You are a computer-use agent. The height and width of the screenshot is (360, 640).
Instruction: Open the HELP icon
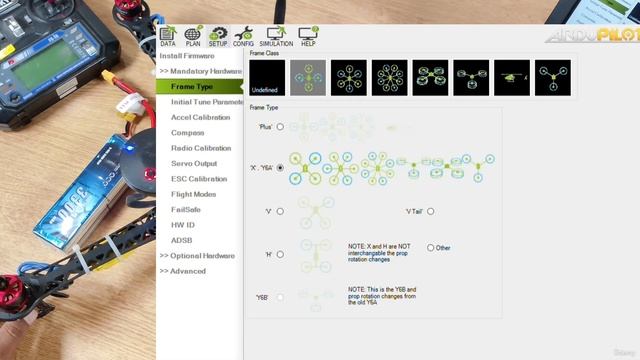coord(308,36)
